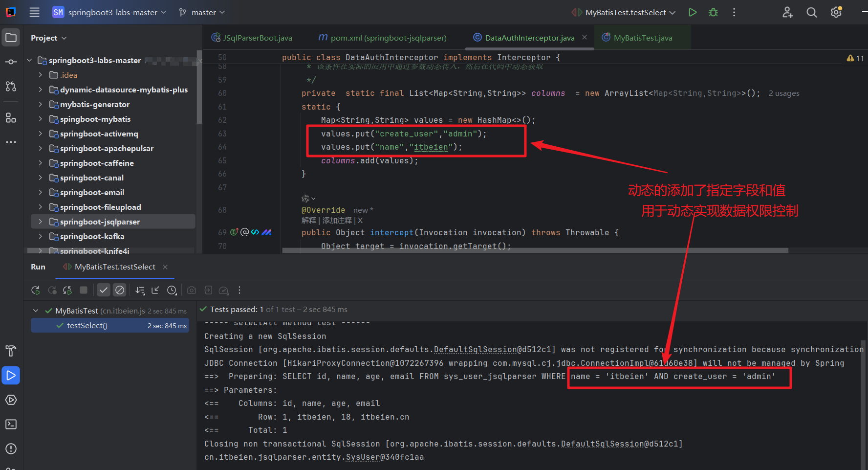
Task: Open the MyBatisTest.testSelect run configuration dropdown
Action: (624, 12)
